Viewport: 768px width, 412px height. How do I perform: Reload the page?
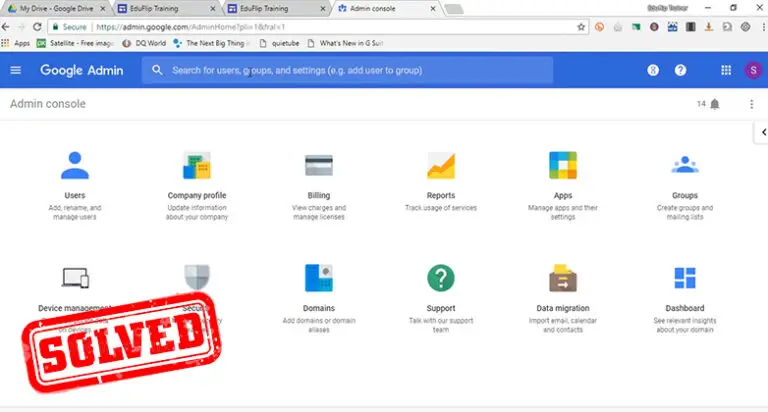tap(37, 27)
